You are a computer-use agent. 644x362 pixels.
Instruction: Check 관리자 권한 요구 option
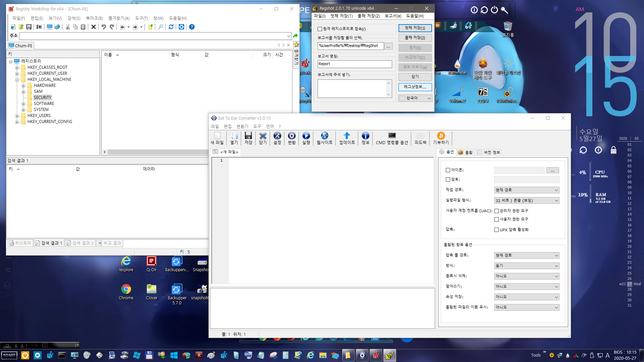[x=497, y=211]
